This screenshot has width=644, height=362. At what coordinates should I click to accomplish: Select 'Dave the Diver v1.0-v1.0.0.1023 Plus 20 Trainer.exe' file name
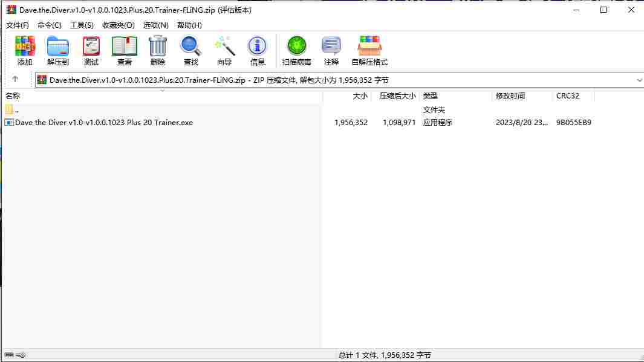(104, 122)
